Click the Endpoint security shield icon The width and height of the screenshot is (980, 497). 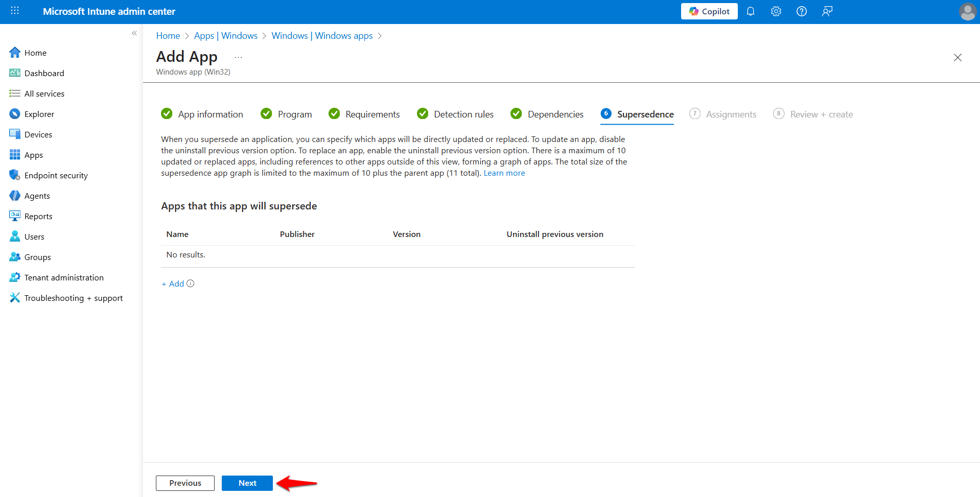coord(15,175)
